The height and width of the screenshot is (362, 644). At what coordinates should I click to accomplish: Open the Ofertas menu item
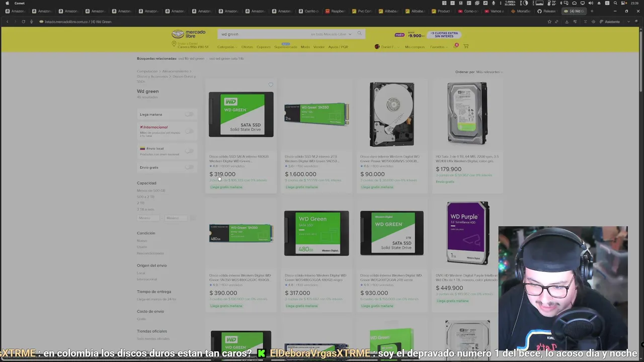point(247,47)
